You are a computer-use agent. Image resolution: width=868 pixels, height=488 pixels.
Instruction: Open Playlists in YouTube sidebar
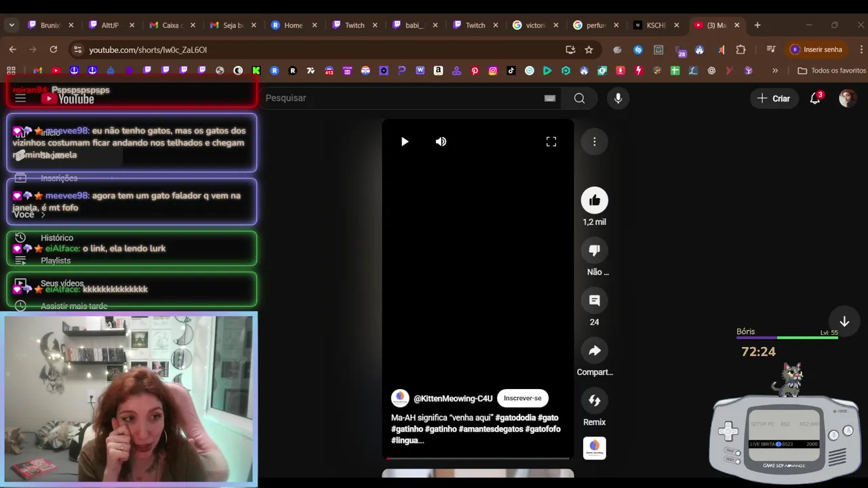(55, 260)
